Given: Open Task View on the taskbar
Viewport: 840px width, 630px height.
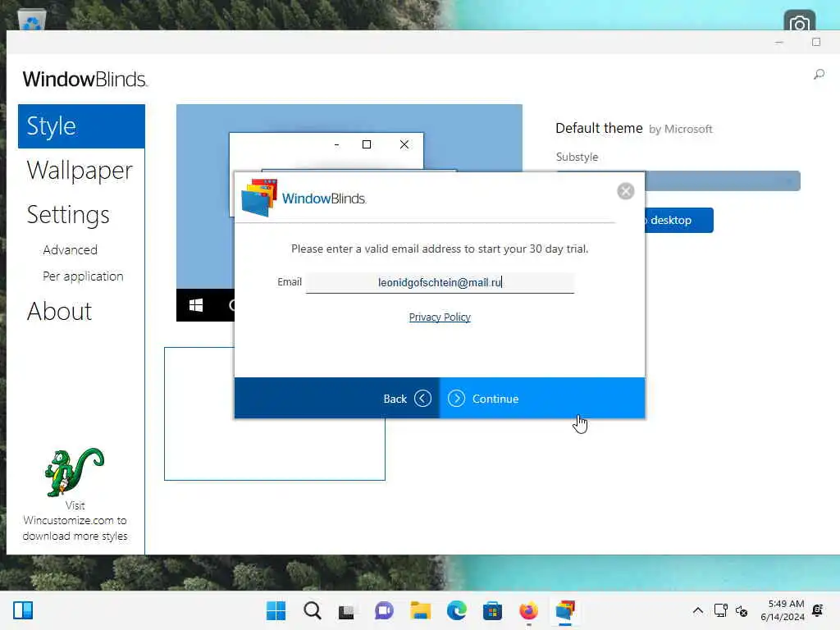Looking at the screenshot, I should tap(347, 611).
